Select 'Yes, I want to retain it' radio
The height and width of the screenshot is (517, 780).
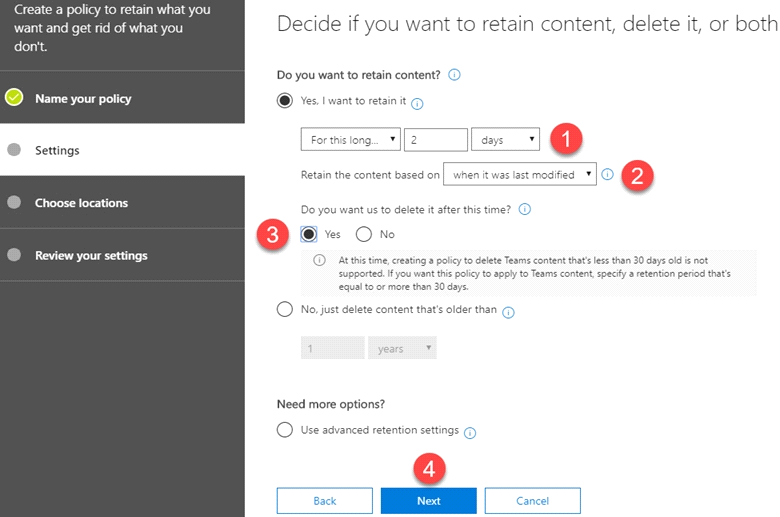point(285,101)
